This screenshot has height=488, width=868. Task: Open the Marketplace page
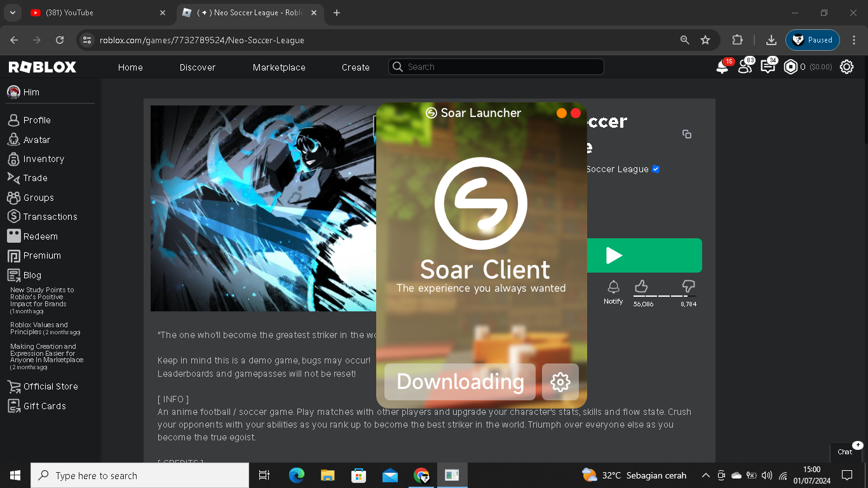pos(279,67)
